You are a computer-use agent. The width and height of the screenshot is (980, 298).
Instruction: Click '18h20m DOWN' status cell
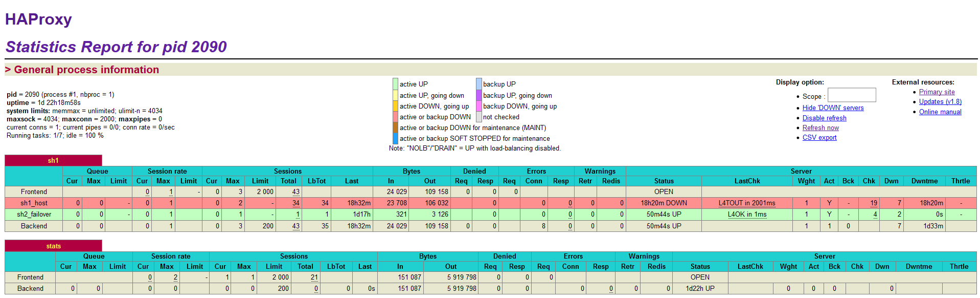(664, 203)
